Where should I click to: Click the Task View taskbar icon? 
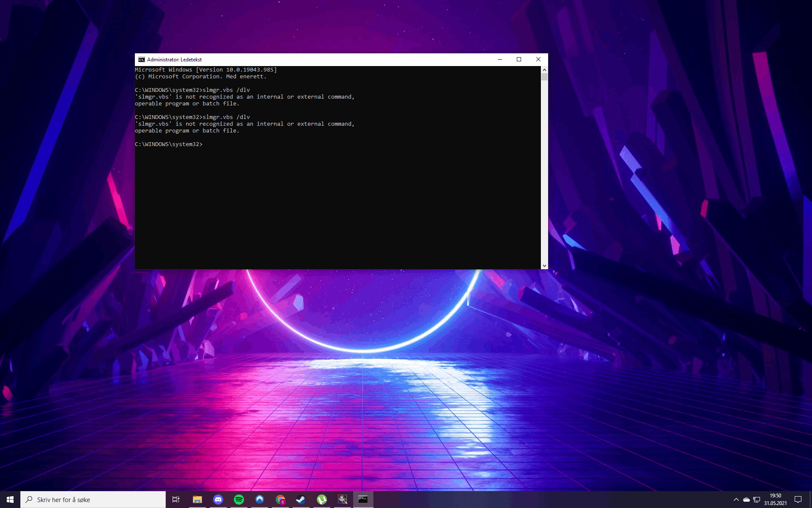(176, 500)
